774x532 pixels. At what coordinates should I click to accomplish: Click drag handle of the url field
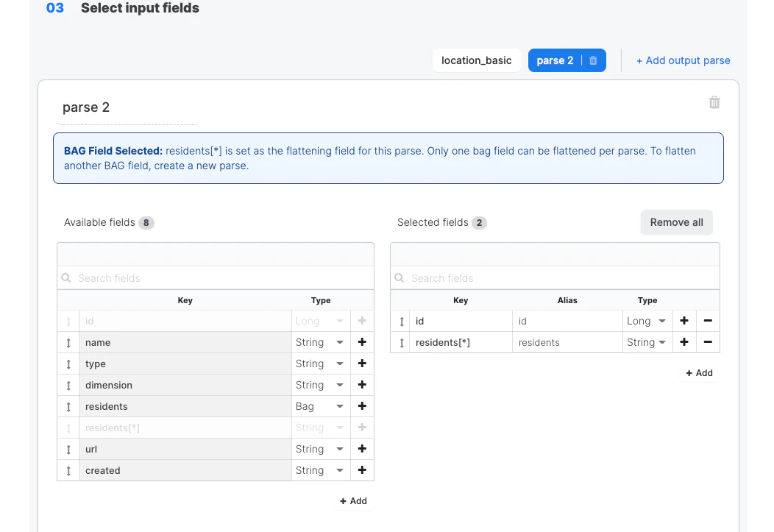pos(68,449)
